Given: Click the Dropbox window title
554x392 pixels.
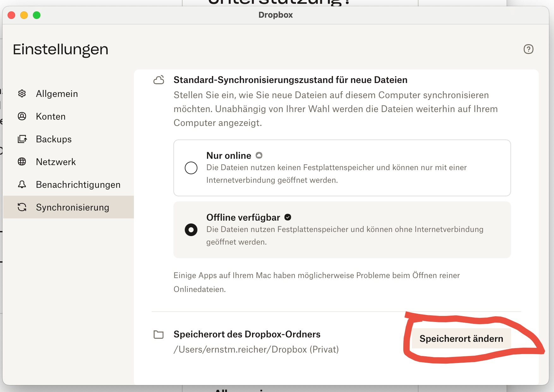Looking at the screenshot, I should pyautogui.click(x=276, y=15).
